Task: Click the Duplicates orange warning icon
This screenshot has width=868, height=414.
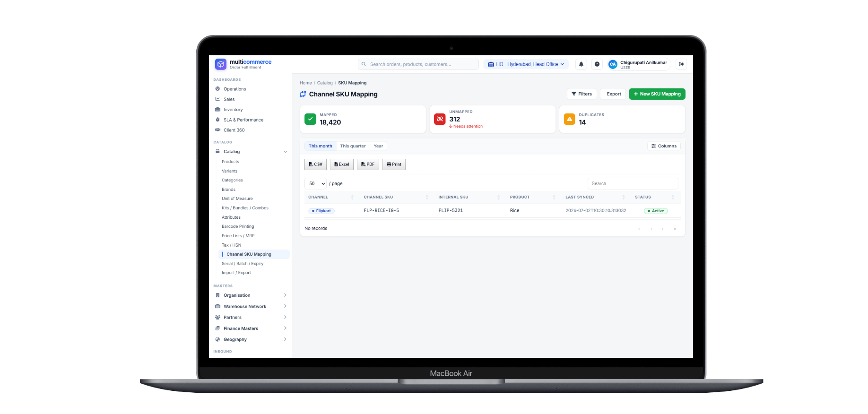Action: coord(570,119)
